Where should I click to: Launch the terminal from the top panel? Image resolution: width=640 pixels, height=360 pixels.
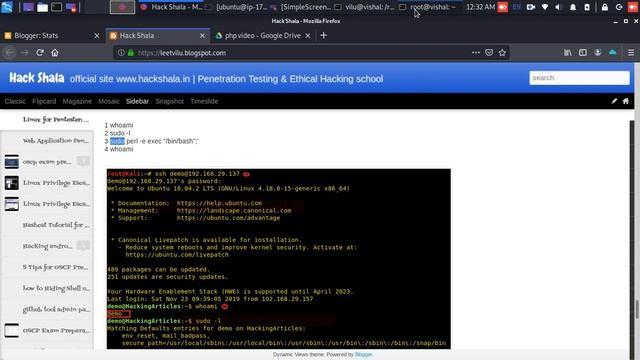pos(56,7)
